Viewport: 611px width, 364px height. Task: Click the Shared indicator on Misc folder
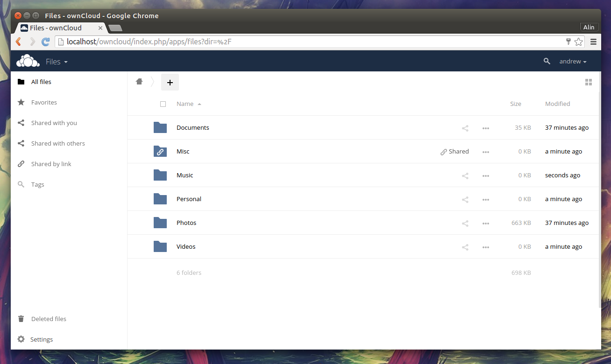(x=454, y=151)
